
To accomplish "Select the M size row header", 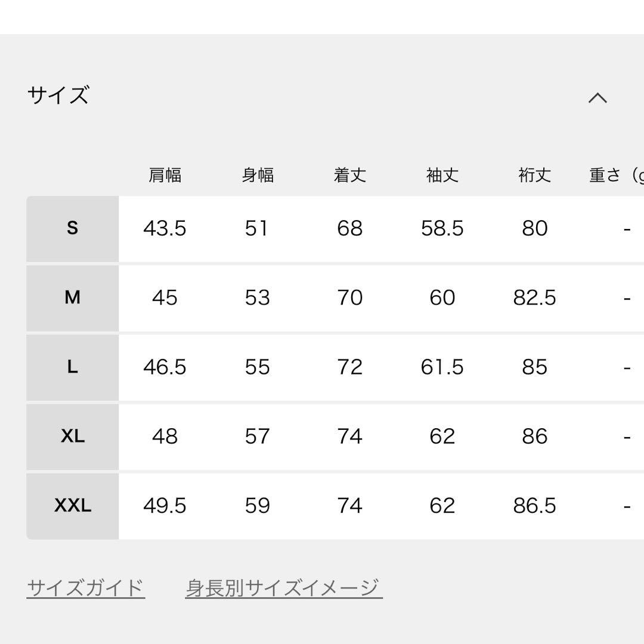I will [73, 298].
